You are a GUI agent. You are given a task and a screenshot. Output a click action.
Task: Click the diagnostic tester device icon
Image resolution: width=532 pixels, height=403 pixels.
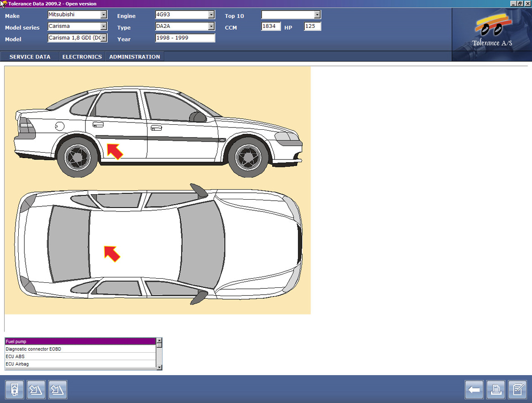[x=15, y=390]
